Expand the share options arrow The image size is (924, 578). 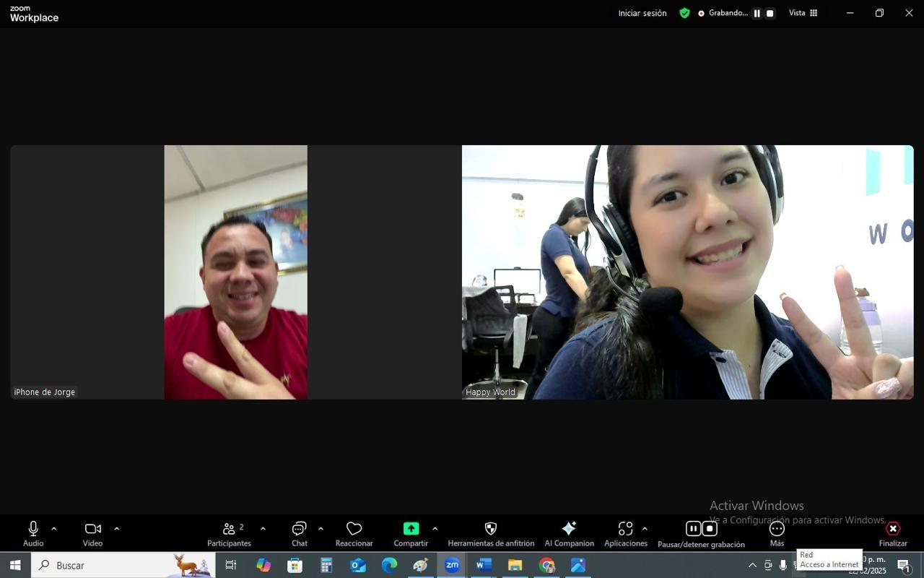point(435,529)
